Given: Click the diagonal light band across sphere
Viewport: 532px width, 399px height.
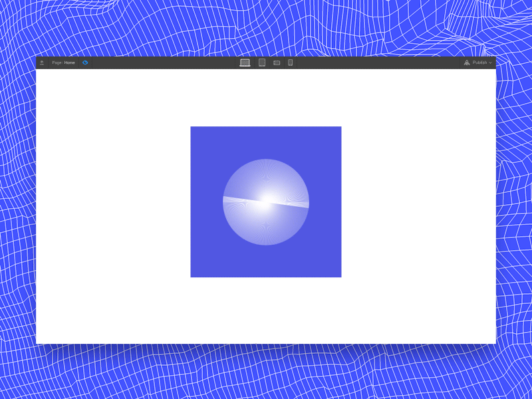Looking at the screenshot, I should tap(265, 202).
